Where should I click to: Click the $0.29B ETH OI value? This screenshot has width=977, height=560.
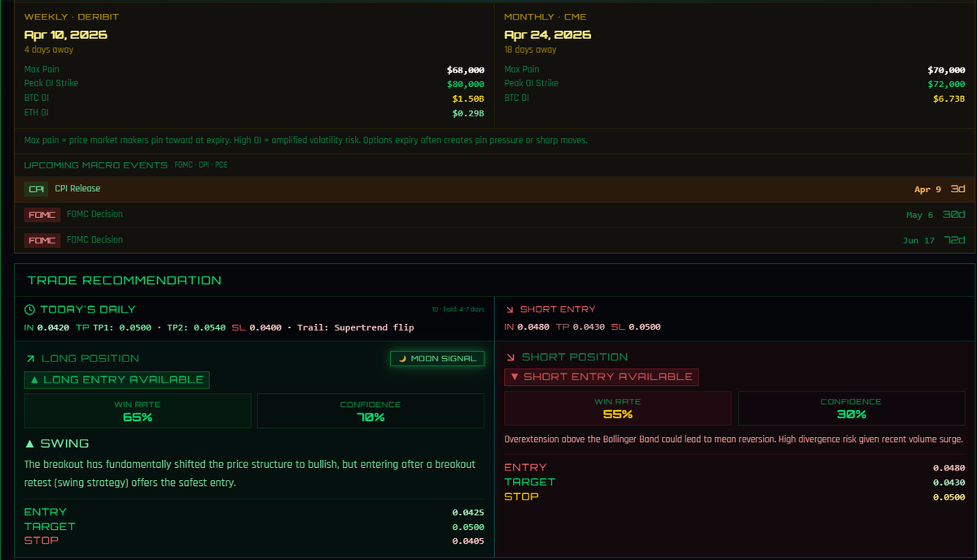coord(468,113)
